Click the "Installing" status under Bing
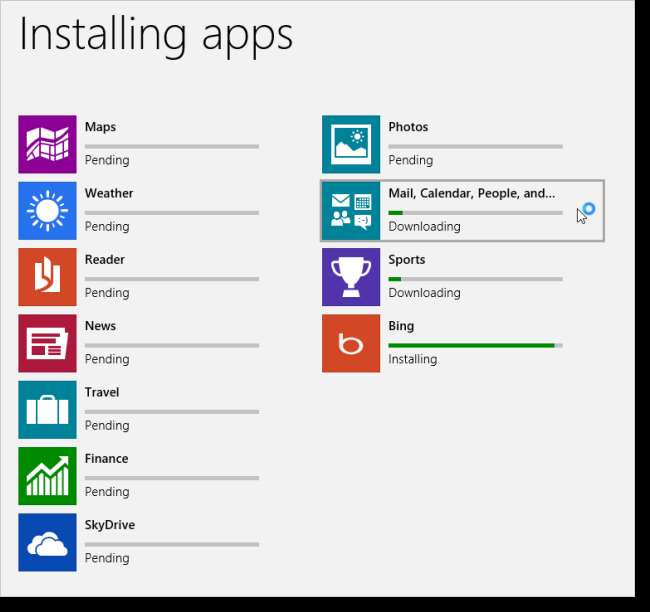Image resolution: width=650 pixels, height=612 pixels. coord(412,359)
